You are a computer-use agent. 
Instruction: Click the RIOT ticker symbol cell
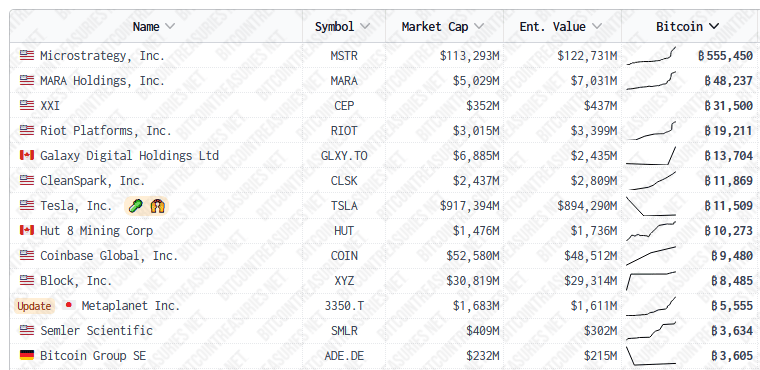click(344, 131)
